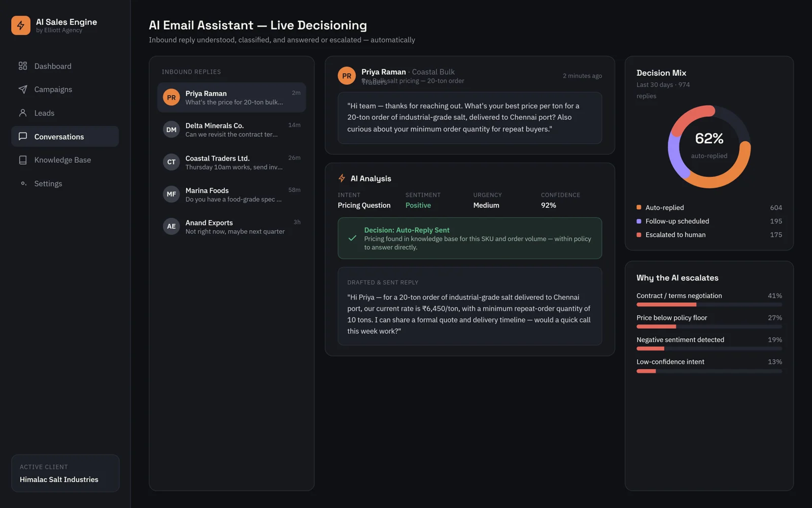
Task: Click the Conversations chat bubble icon
Action: tap(23, 136)
